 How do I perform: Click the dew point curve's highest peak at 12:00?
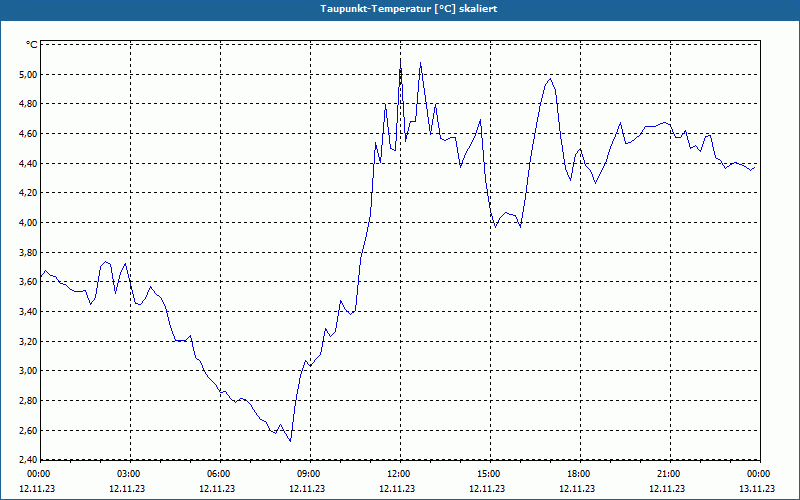tap(401, 60)
